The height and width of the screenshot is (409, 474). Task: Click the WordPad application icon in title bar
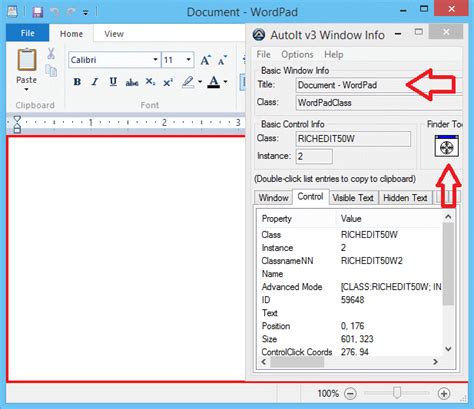pos(13,12)
